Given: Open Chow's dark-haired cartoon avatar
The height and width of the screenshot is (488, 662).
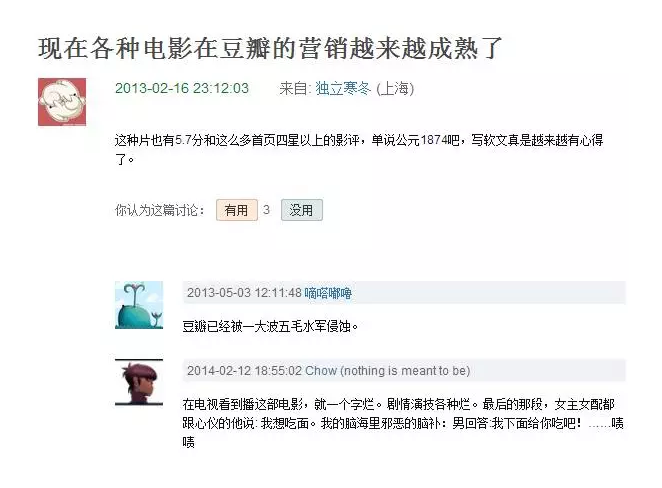Looking at the screenshot, I should pos(139,382).
